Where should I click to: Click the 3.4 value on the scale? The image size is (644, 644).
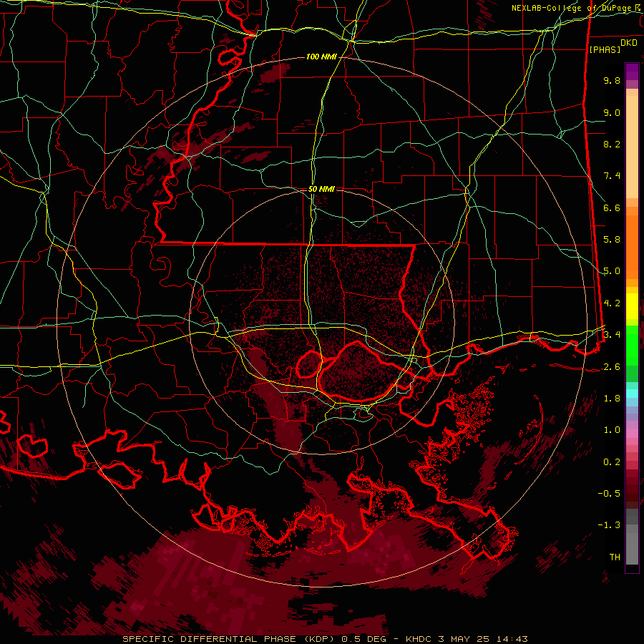click(612, 335)
